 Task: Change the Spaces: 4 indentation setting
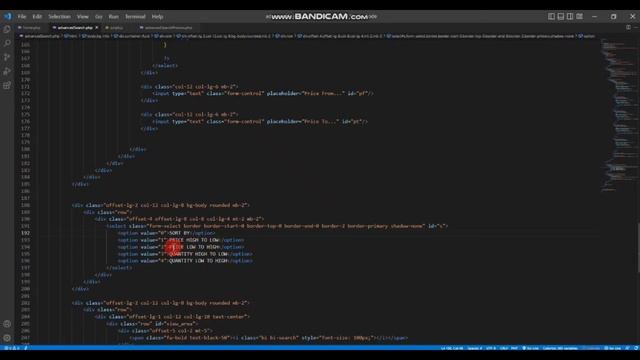[475, 348]
